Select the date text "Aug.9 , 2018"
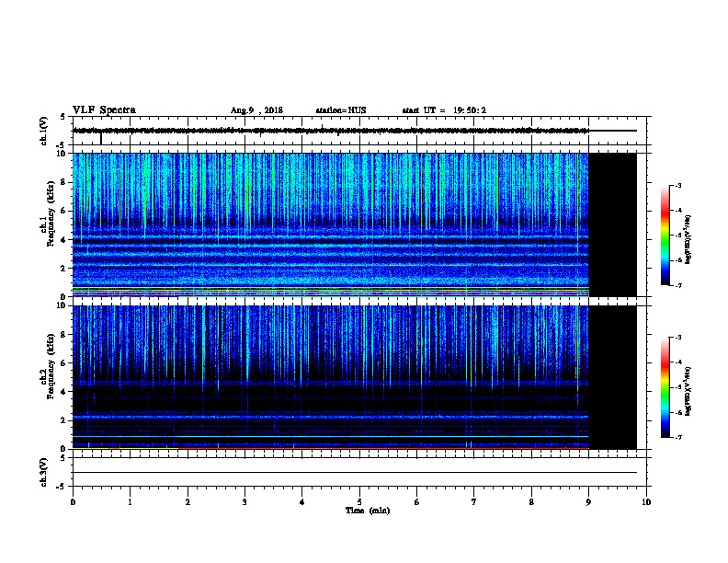 tap(256, 110)
